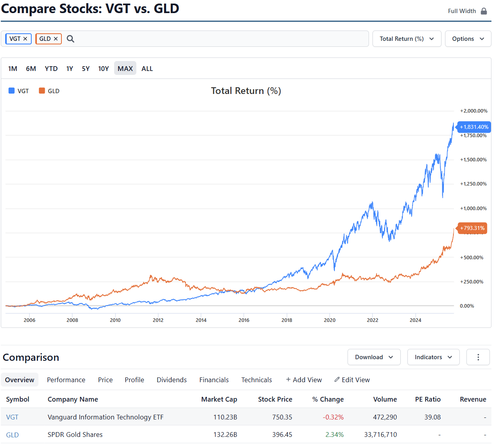Select the 1Y time range
This screenshot has height=448, width=495.
click(x=70, y=69)
